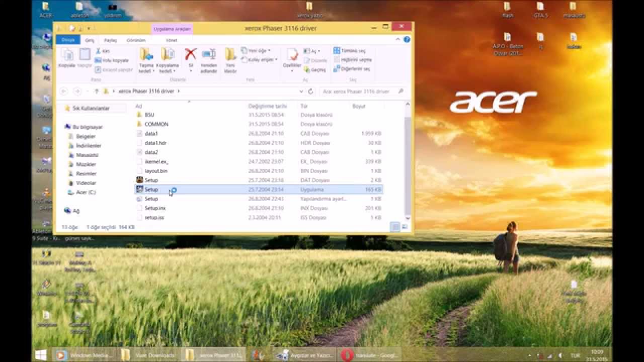Click the refresh icon beside the address bar
This screenshot has height=362, width=644.
[x=310, y=92]
